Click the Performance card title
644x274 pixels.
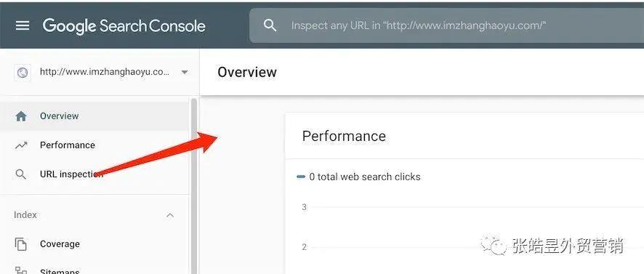345,136
